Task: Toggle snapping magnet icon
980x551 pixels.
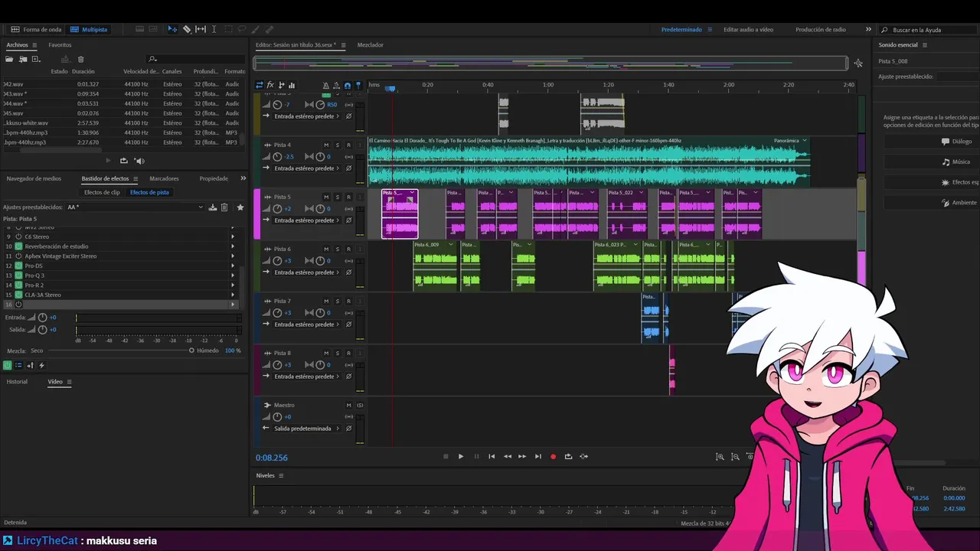Action: (348, 85)
